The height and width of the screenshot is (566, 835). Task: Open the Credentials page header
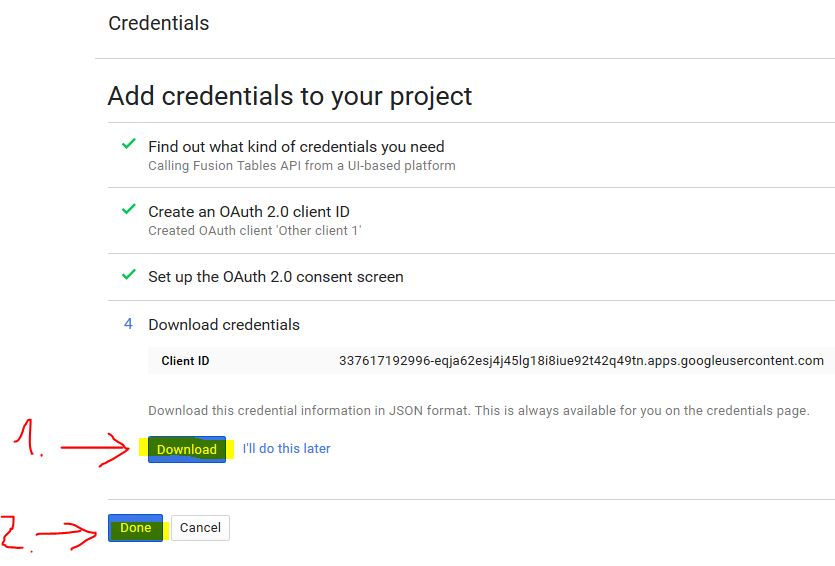tap(159, 23)
